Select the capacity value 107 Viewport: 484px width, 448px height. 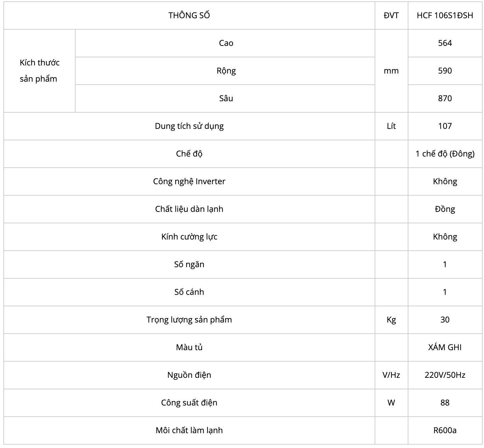point(445,126)
